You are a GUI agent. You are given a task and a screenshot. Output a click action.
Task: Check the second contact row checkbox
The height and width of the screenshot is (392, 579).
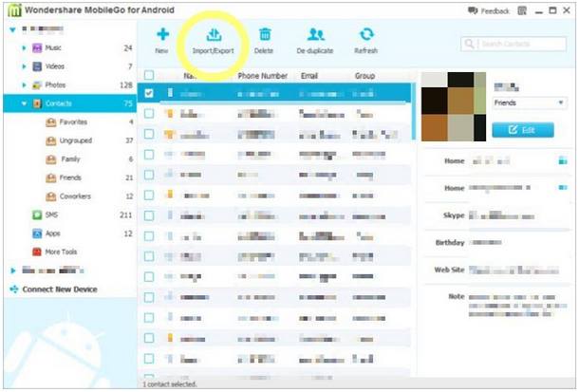coord(149,113)
